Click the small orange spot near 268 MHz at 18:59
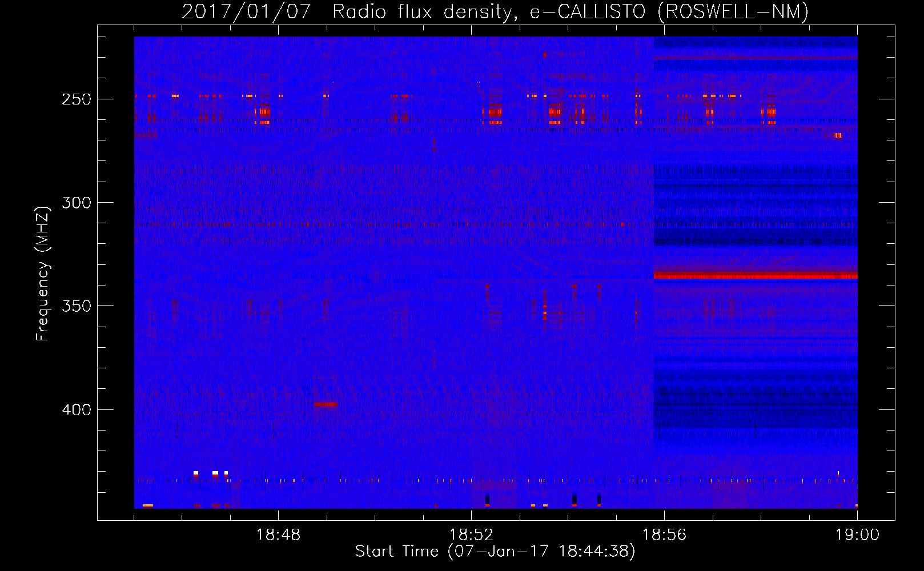This screenshot has width=924, height=571. pyautogui.click(x=838, y=135)
